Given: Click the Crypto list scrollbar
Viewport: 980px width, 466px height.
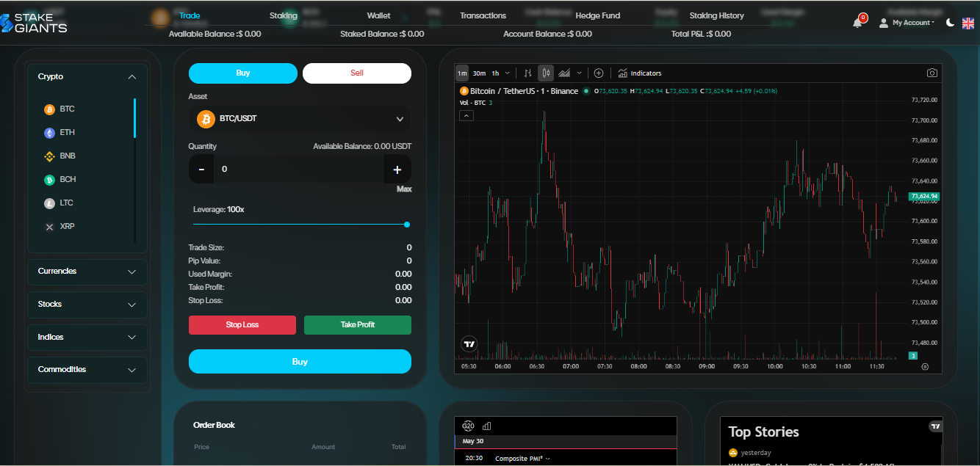Looking at the screenshot, I should pos(134,118).
